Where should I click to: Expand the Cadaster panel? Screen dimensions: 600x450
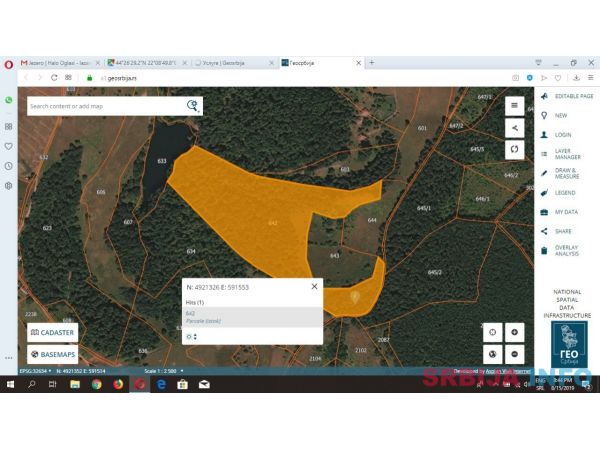pos(52,332)
